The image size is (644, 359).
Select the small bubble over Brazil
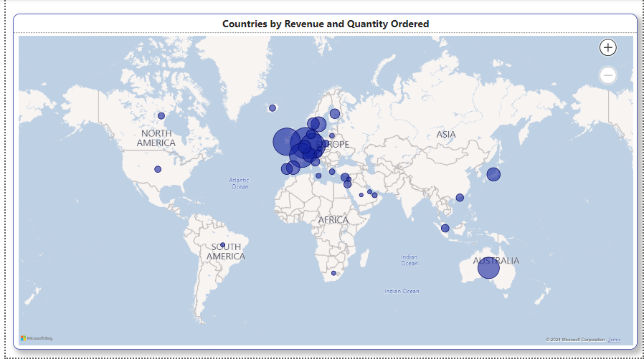223,245
